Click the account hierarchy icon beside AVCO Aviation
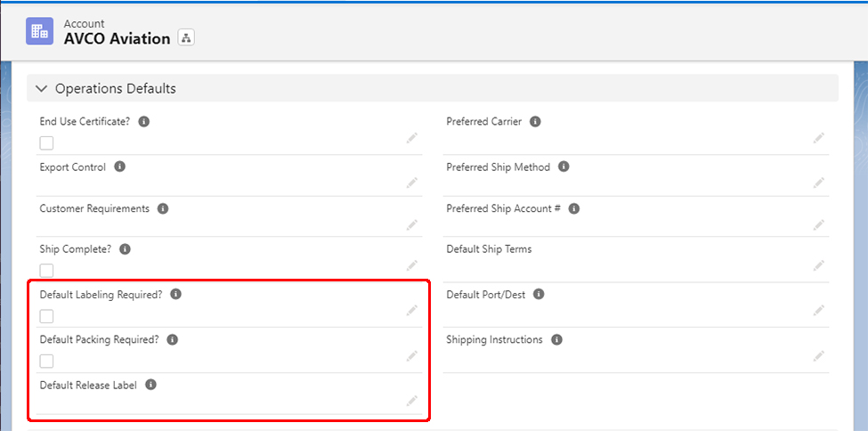 [186, 37]
